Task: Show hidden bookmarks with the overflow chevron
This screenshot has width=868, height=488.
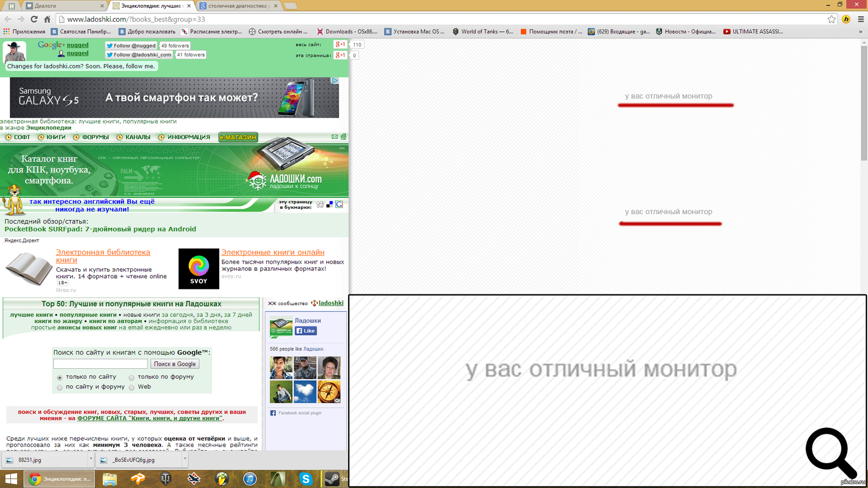Action: (x=860, y=31)
